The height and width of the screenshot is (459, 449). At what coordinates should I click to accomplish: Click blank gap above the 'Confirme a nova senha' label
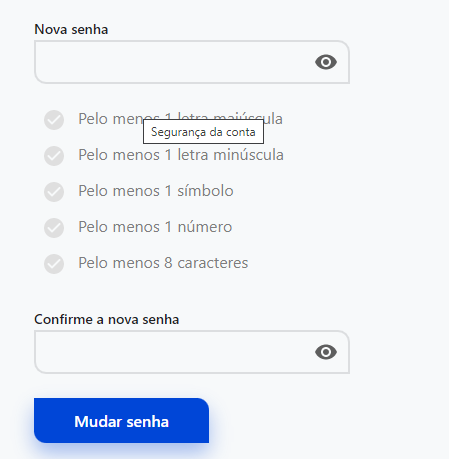click(x=192, y=293)
